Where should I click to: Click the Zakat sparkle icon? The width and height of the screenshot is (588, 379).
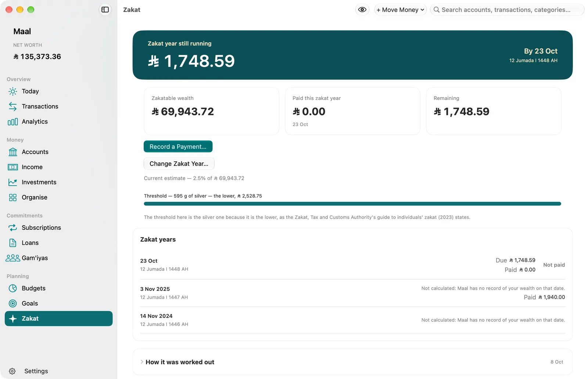coord(13,319)
